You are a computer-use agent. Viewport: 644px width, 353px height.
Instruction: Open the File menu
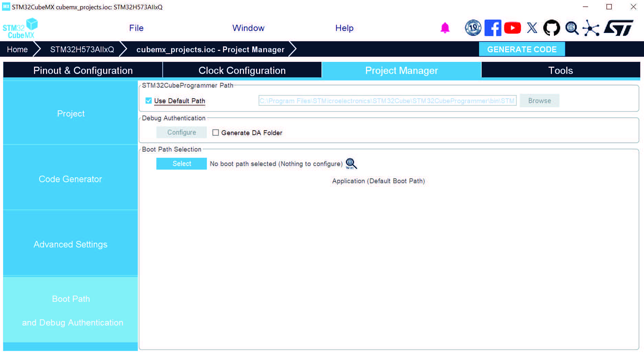coord(136,28)
